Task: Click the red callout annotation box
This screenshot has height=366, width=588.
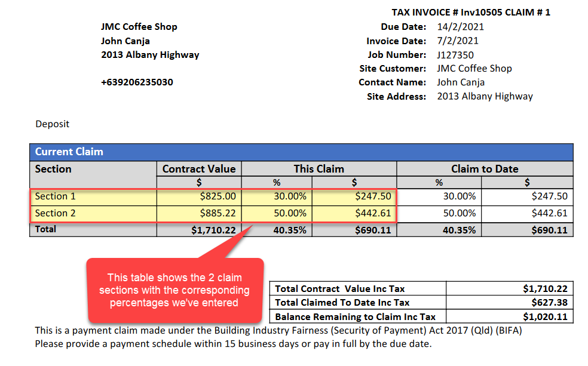Action: tap(174, 290)
